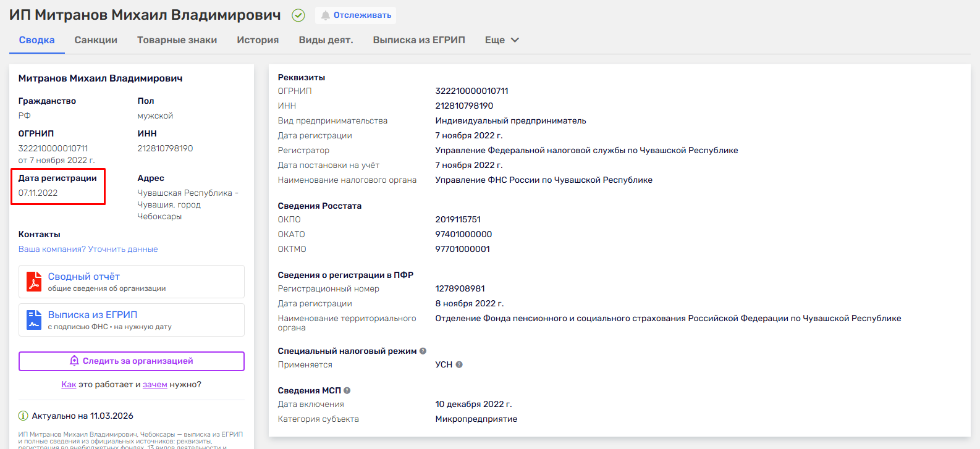980x449 pixels.
Task: Click the question icon next to УСН
Action: tap(459, 364)
